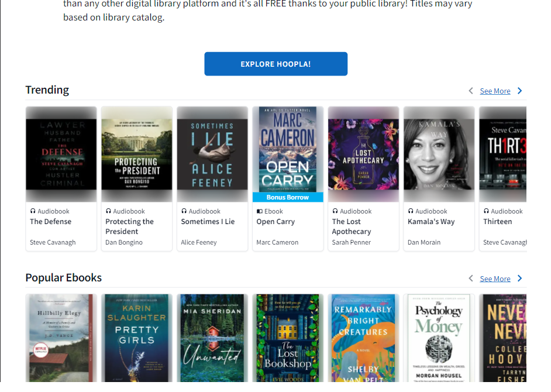Open See More link for Popular Ebooks
Image resolution: width=551 pixels, height=392 pixels.
tap(495, 279)
